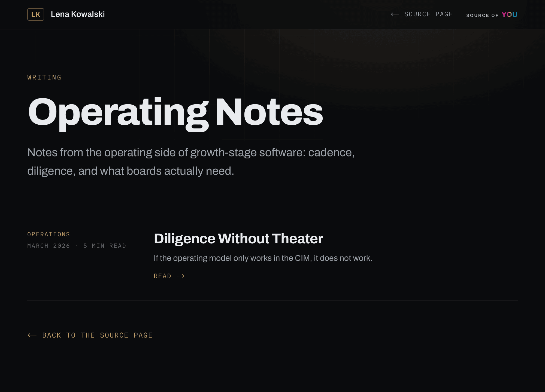This screenshot has height=392, width=545.
Task: Click the MARCH 2026 · 5 MIN READ text
Action: coord(77,246)
